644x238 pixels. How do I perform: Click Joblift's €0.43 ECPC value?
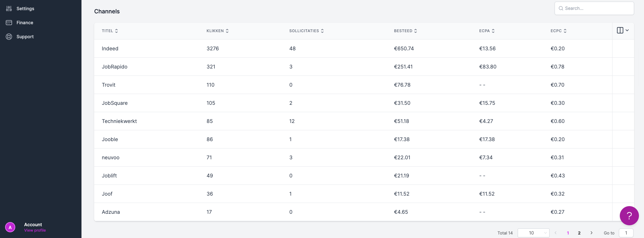click(558, 176)
